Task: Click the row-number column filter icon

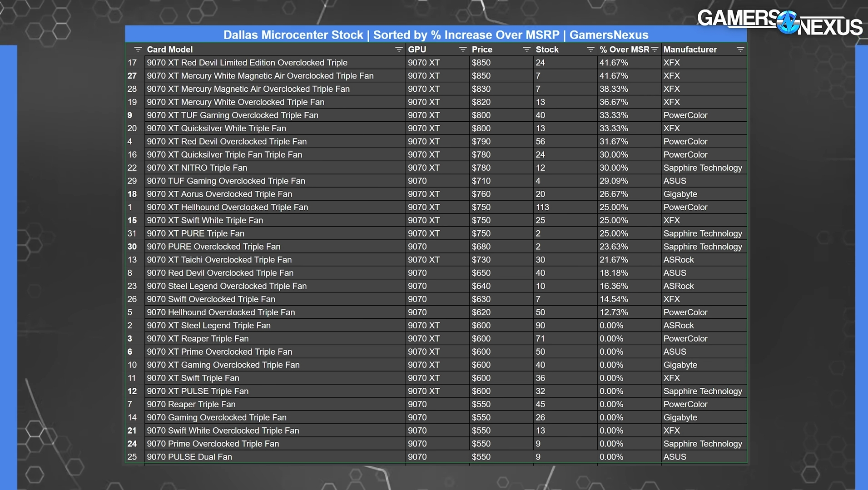Action: point(138,49)
